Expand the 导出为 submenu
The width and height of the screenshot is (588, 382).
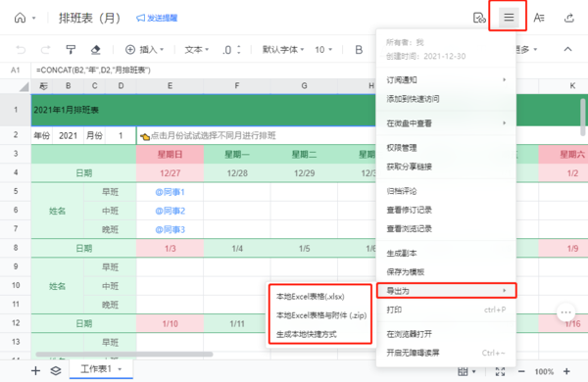tap(446, 291)
